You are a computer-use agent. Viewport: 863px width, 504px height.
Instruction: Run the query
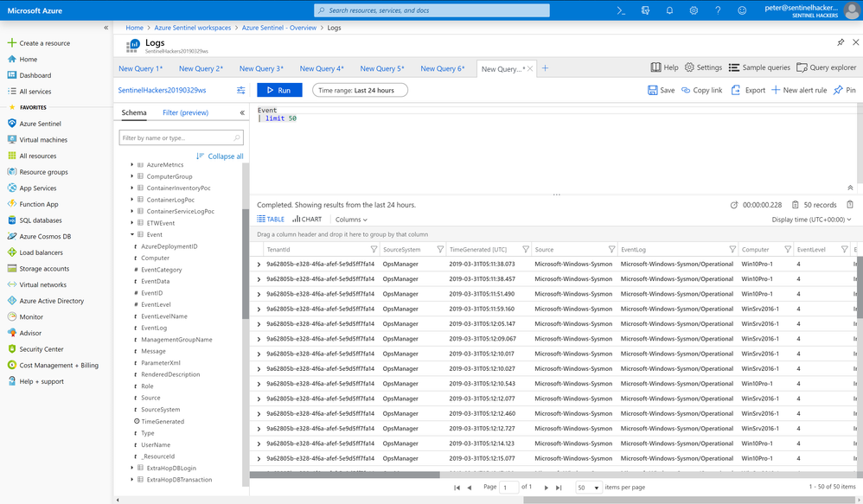pos(279,90)
